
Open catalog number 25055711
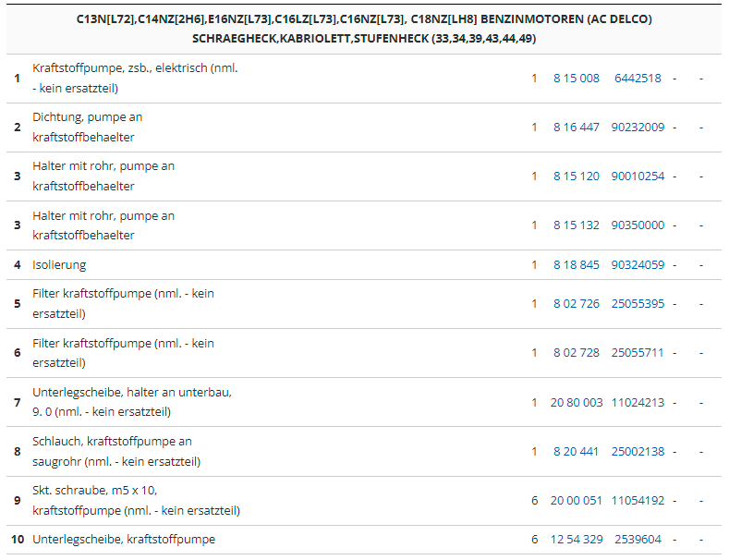[638, 353]
